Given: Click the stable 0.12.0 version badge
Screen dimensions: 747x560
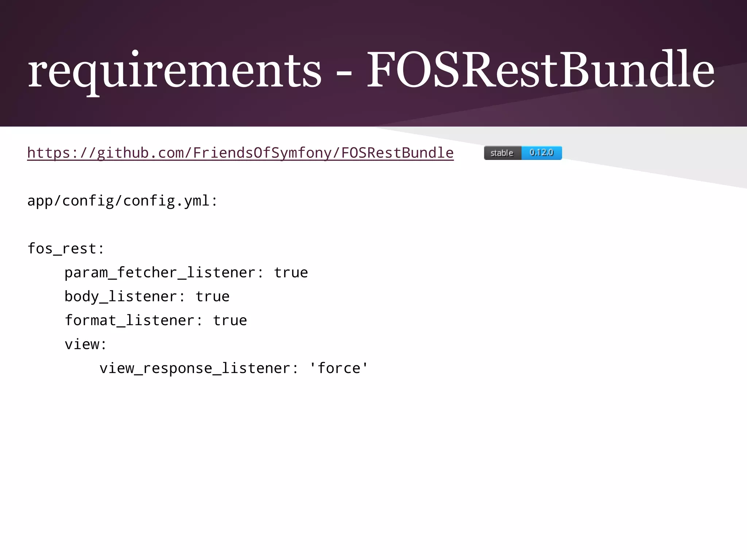Looking at the screenshot, I should [523, 153].
